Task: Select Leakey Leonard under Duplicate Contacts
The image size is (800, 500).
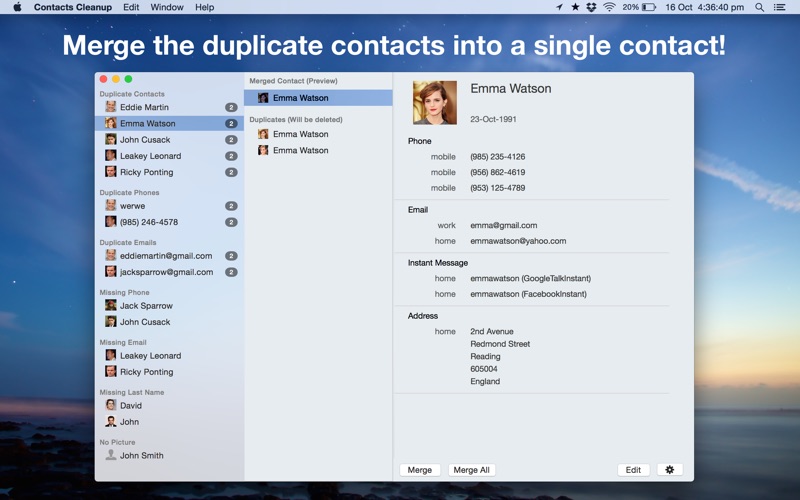Action: click(169, 156)
